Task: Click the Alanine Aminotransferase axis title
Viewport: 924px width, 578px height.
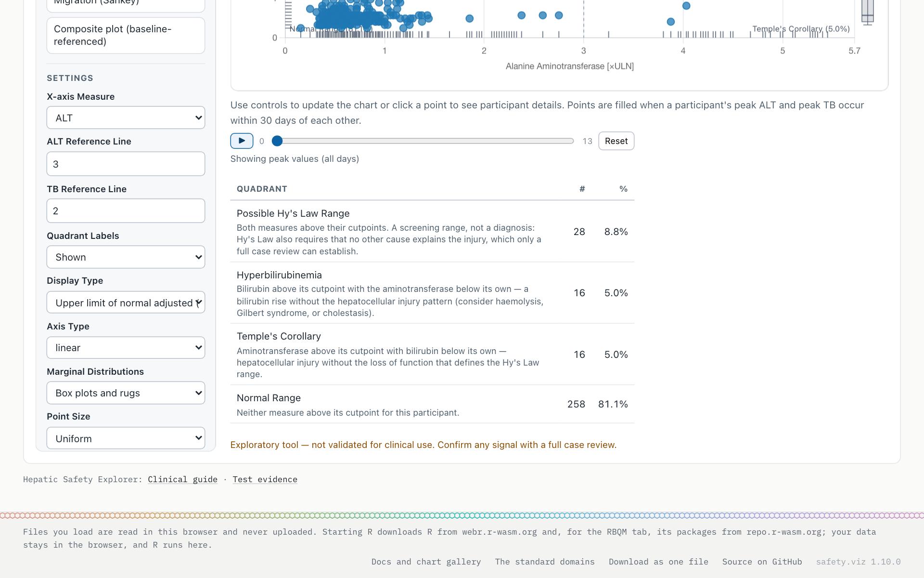Action: click(569, 66)
